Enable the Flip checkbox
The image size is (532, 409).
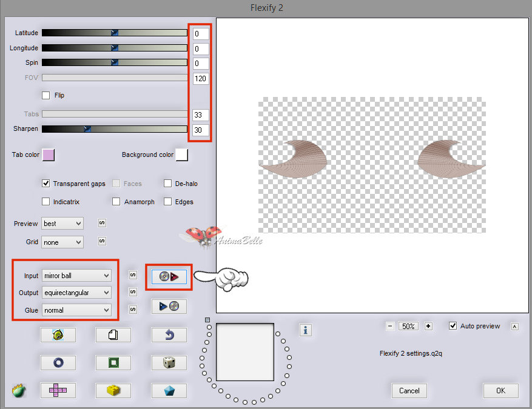46,95
